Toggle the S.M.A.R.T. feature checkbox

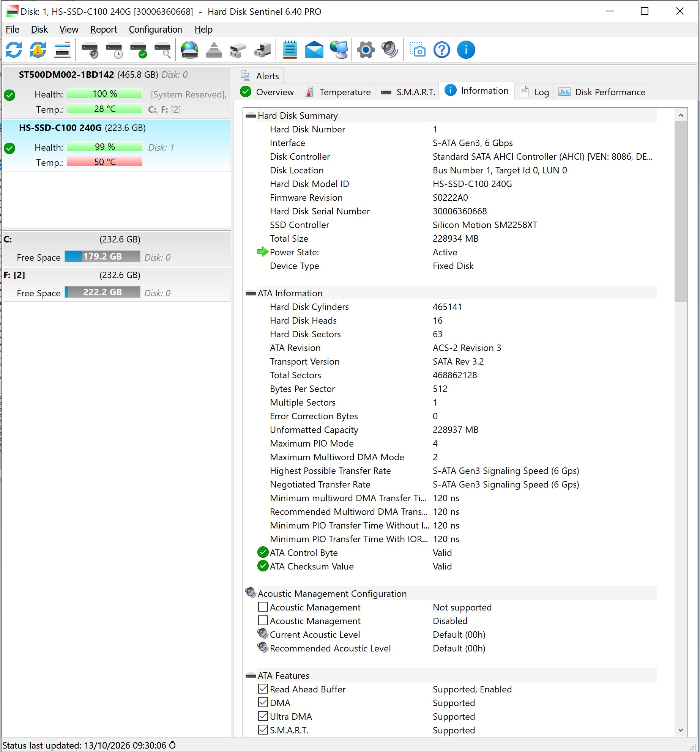click(263, 730)
